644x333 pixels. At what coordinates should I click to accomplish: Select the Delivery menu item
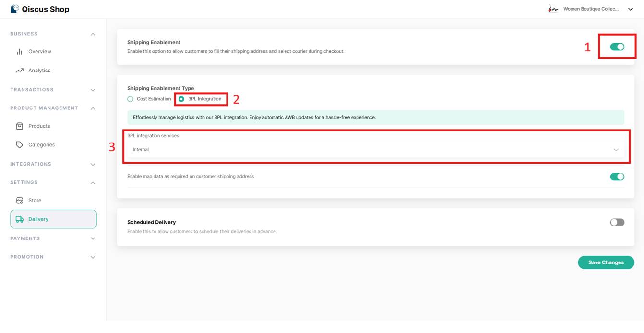tap(53, 219)
